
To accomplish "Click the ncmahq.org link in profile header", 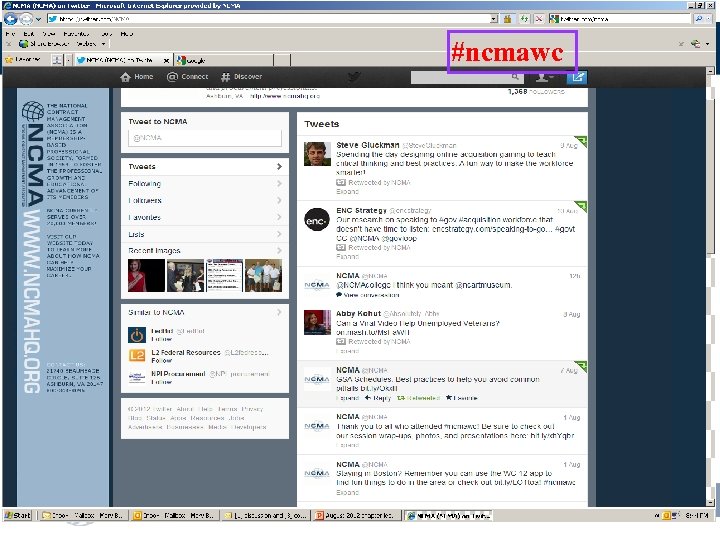I will click(x=285, y=96).
